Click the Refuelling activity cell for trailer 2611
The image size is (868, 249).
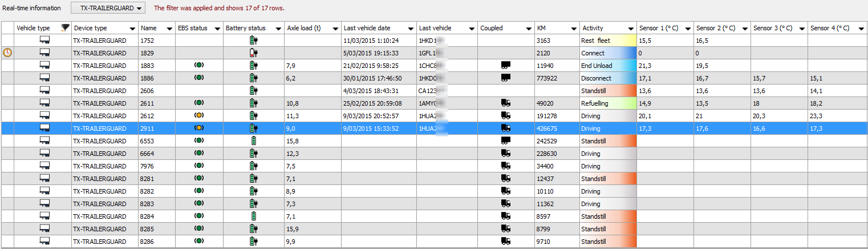pos(607,103)
